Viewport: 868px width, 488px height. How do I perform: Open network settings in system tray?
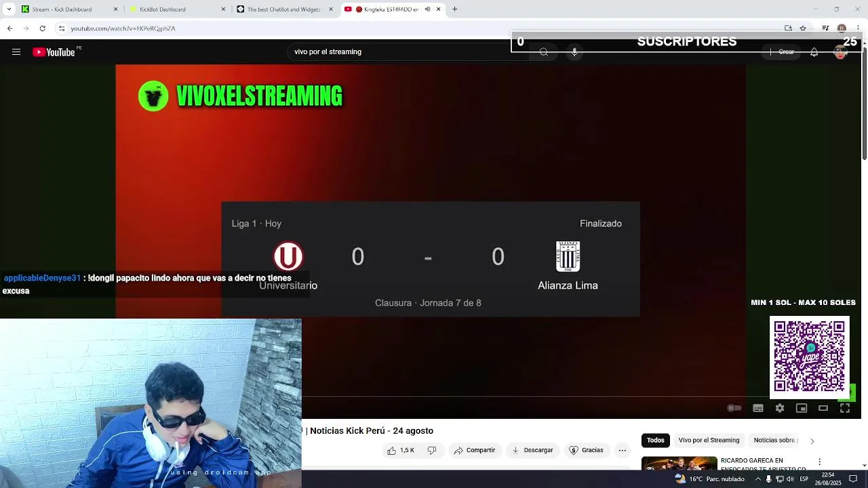[779, 479]
